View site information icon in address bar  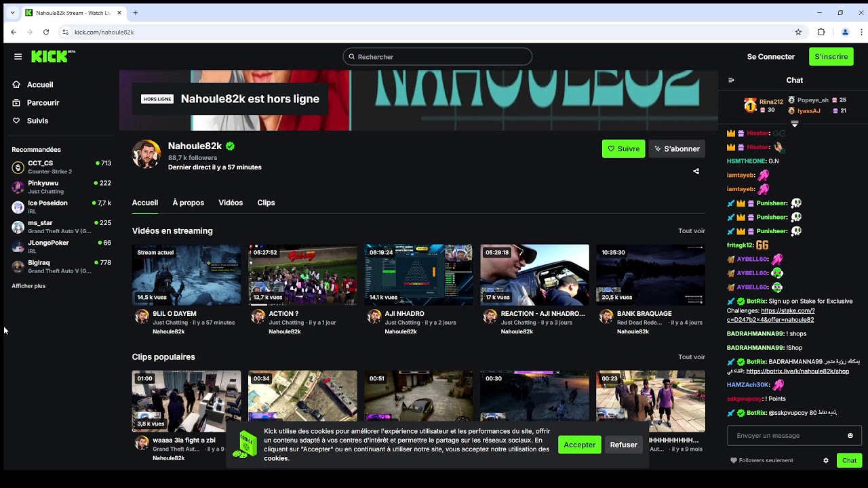coord(65,32)
